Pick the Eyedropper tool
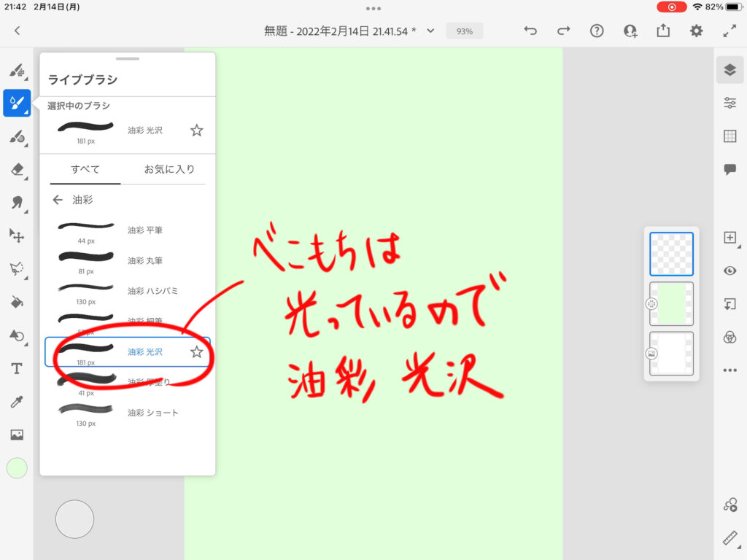Viewport: 747px width, 560px height. point(17,402)
